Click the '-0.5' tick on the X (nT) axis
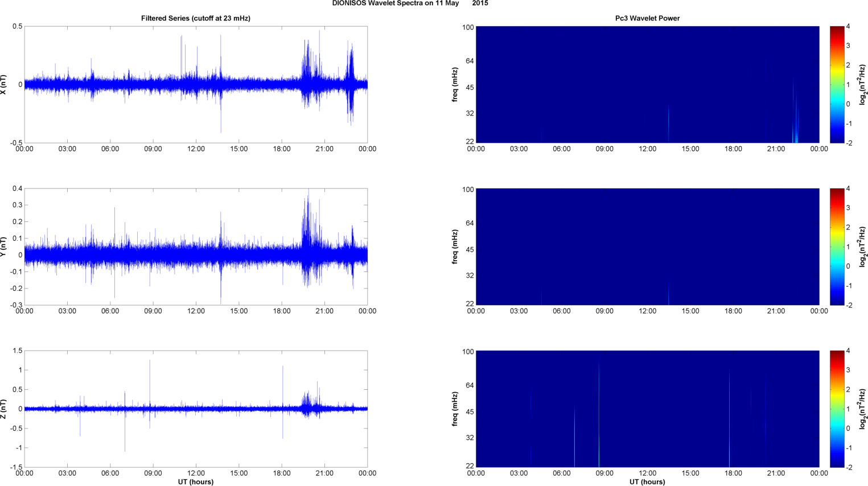Image resolution: width=868 pixels, height=486 pixels. (x=15, y=143)
